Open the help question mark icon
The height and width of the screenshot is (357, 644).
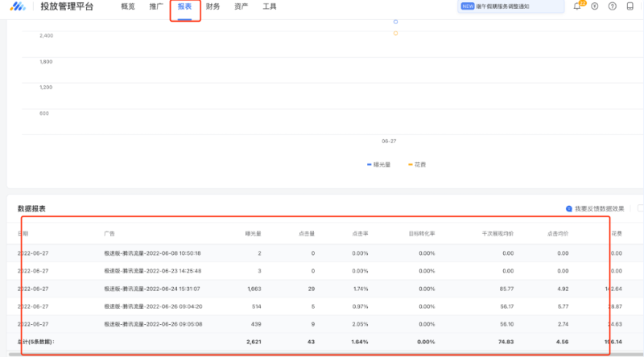point(613,6)
